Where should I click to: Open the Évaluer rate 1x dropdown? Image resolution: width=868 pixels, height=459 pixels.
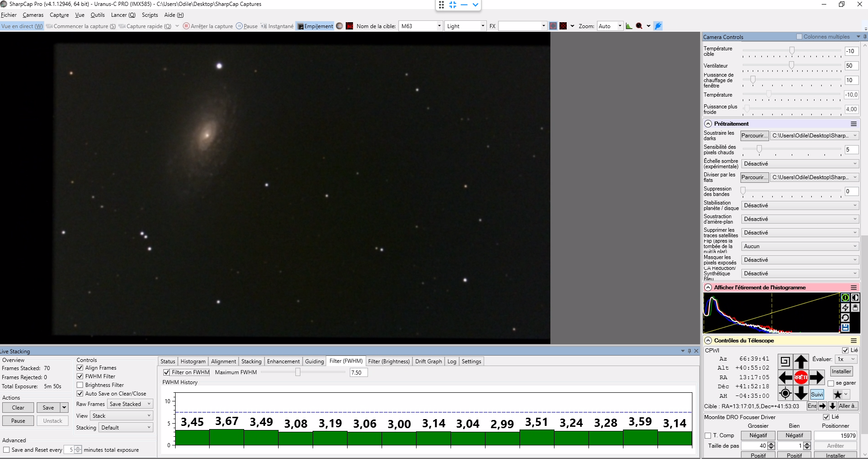tap(846, 359)
